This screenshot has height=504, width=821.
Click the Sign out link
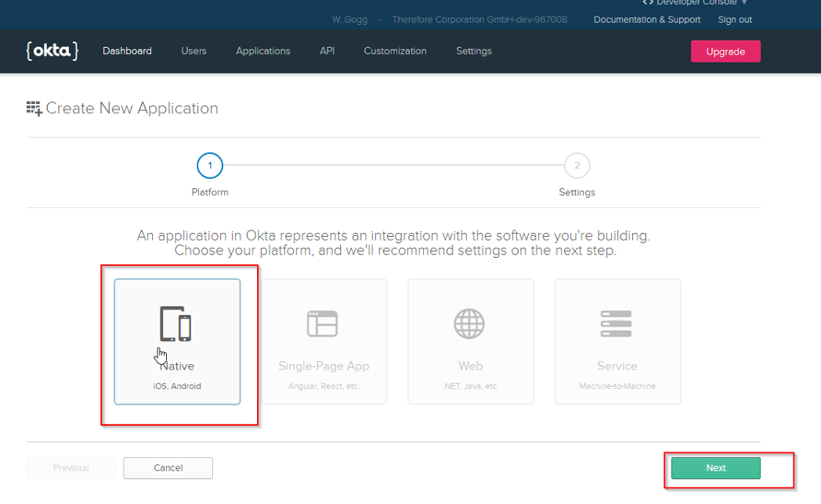[734, 20]
